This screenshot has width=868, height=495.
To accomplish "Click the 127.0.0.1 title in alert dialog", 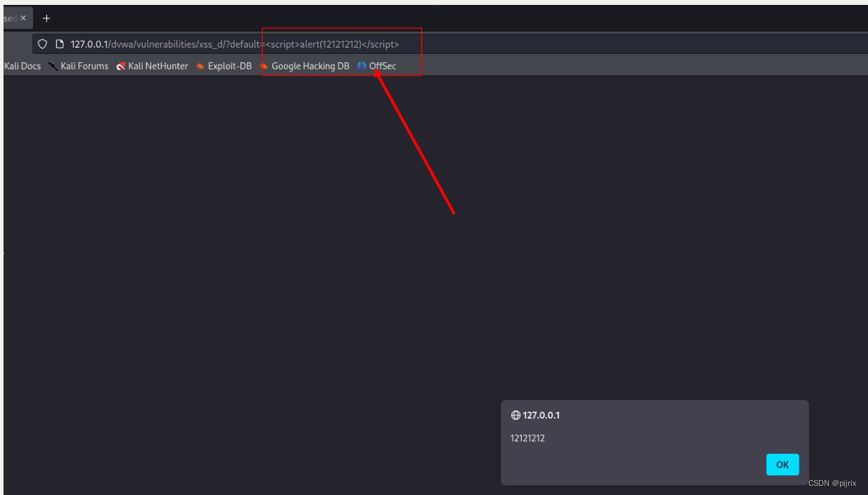I will pos(541,415).
